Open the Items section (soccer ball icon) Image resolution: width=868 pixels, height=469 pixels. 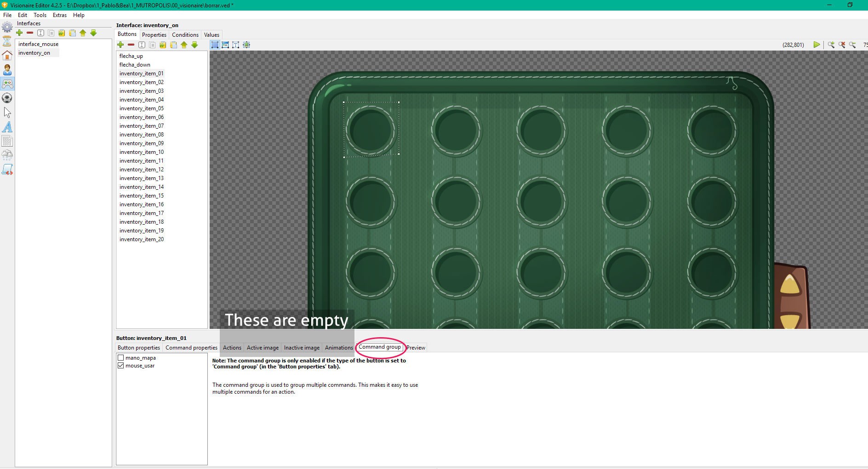click(7, 98)
